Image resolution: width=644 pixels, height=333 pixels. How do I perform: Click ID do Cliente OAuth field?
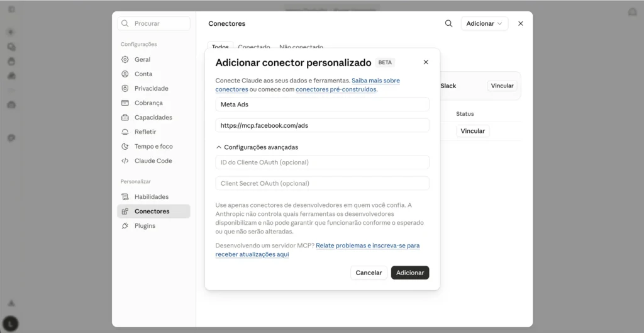tap(323, 162)
